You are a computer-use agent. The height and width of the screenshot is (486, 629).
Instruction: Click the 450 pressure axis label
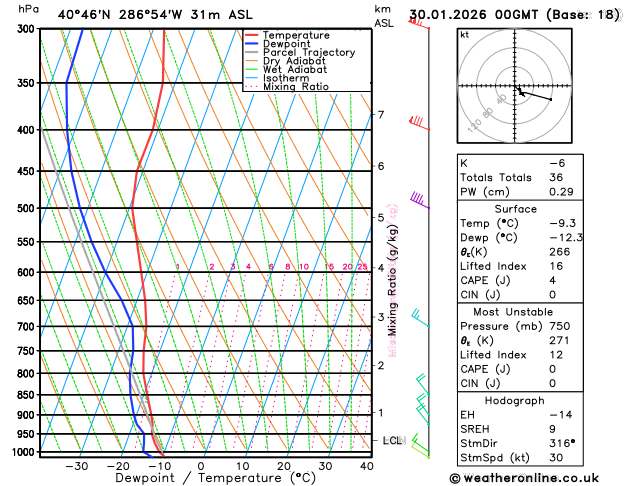pos(28,171)
